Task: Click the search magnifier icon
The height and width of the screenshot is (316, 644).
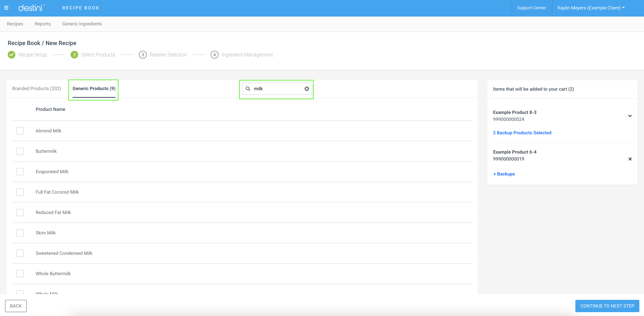Action: [248, 89]
